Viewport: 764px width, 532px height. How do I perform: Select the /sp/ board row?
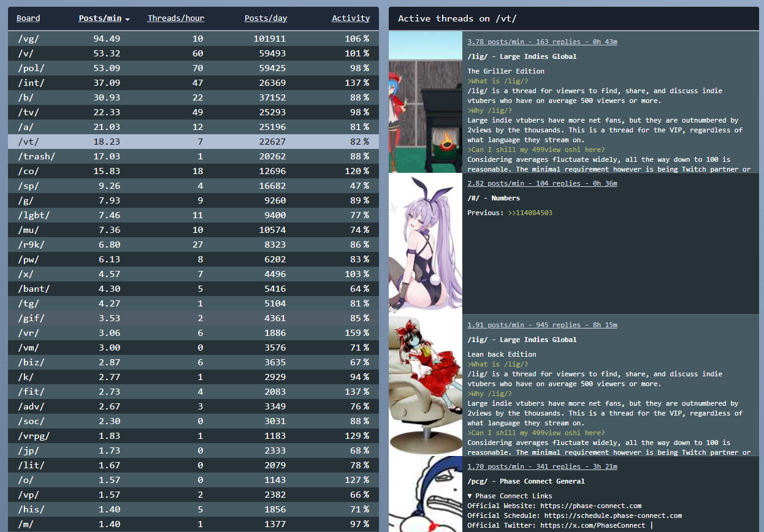tap(193, 186)
